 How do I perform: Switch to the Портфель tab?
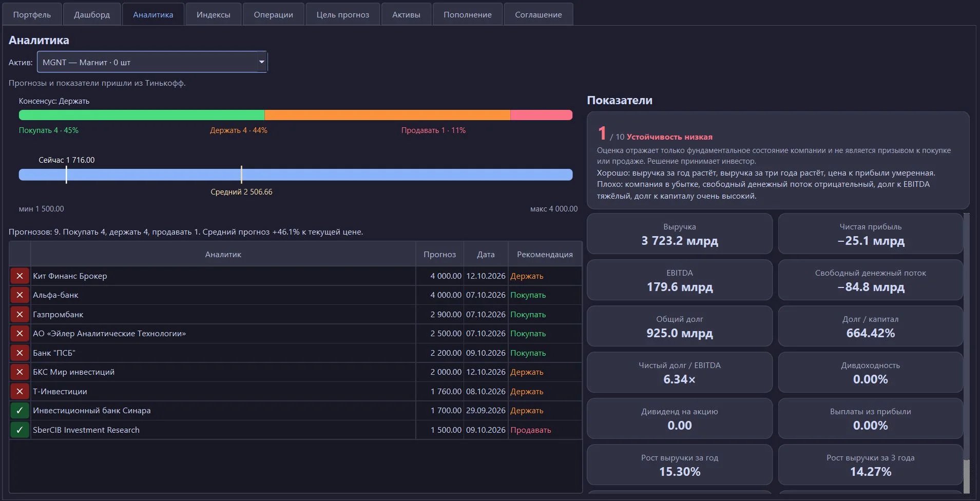[32, 14]
